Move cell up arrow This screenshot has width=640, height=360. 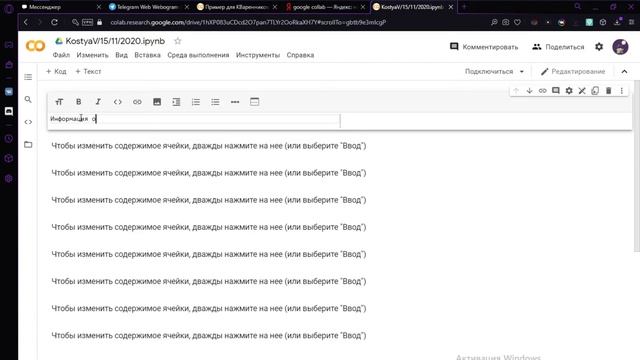click(516, 91)
